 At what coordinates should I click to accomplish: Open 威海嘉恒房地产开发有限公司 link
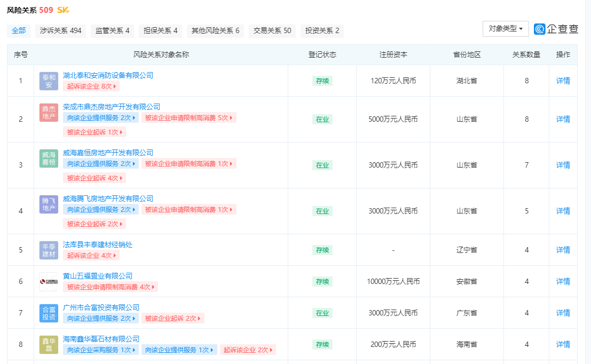pyautogui.click(x=108, y=153)
